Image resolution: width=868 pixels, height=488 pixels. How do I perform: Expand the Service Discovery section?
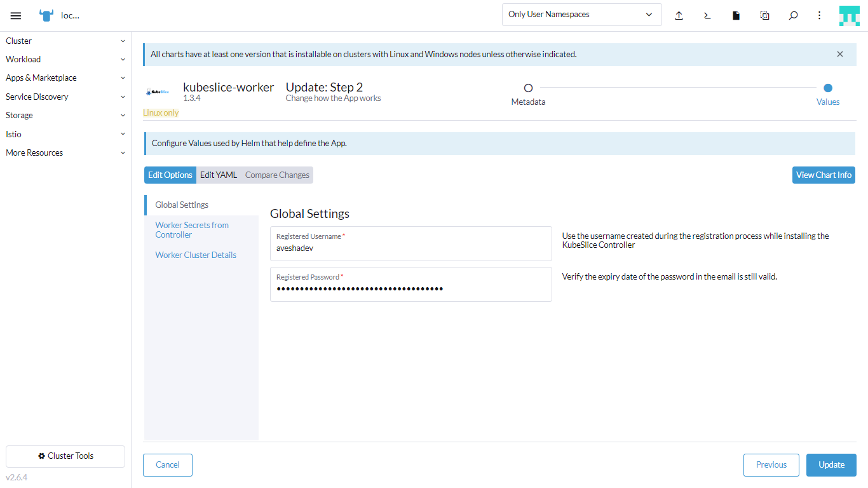65,97
